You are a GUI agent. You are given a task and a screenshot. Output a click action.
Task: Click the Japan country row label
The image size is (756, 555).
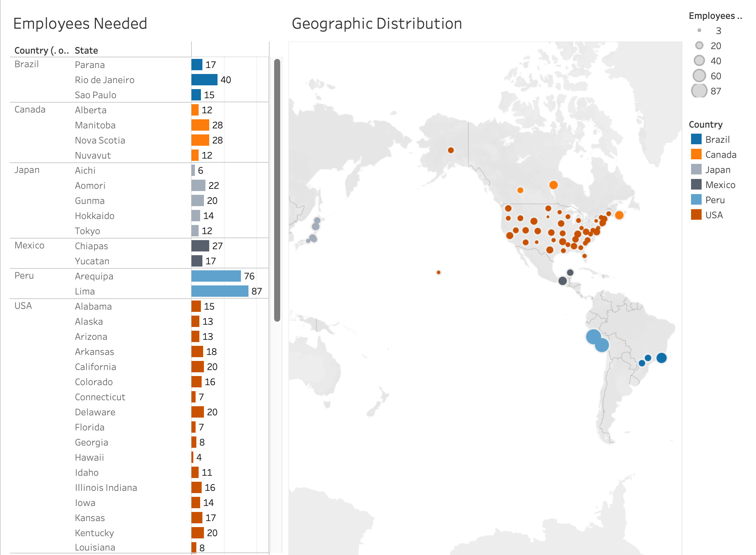(x=27, y=170)
